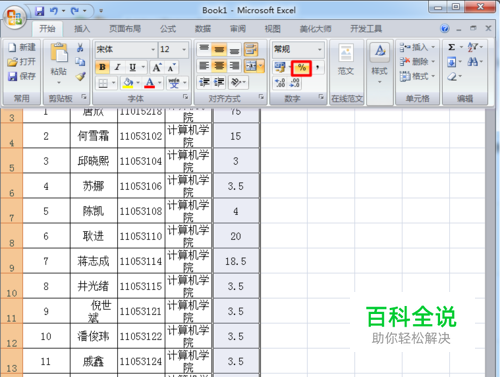Apply yellow fill color bucket
This screenshot has height=377, width=500.
(128, 83)
